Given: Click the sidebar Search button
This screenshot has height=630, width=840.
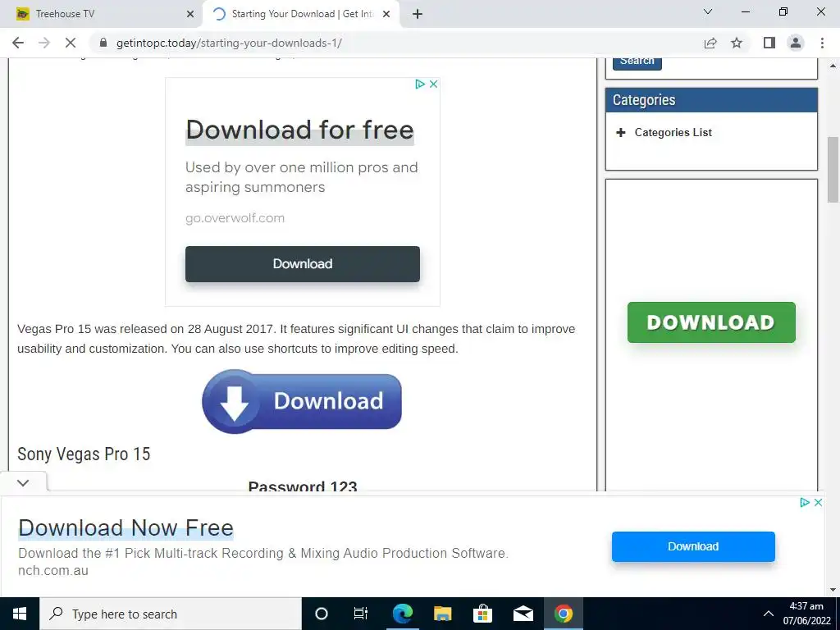Looking at the screenshot, I should (x=637, y=62).
